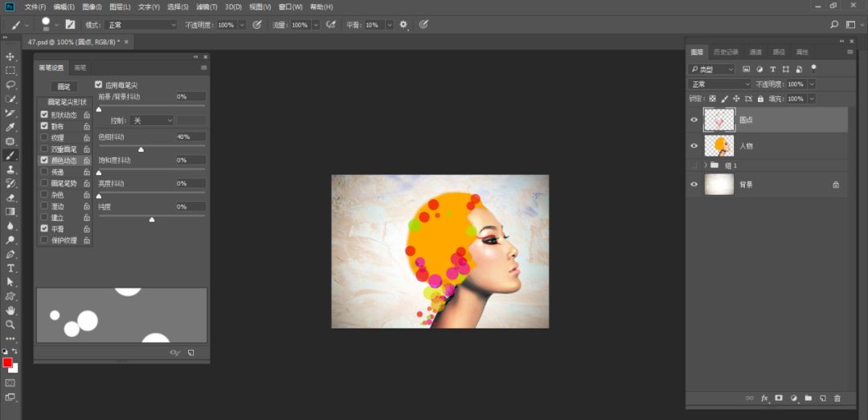The image size is (868, 420).
Task: Open the flow percentage dropdown arrow
Action: pos(316,25)
